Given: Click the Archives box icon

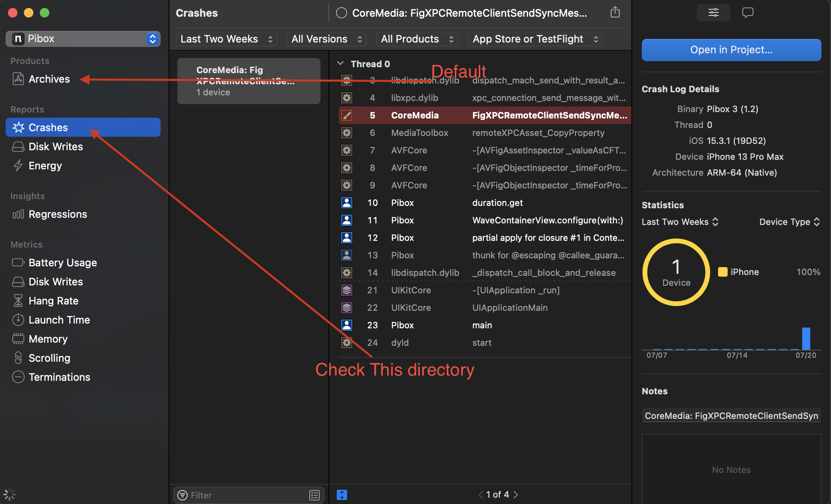Looking at the screenshot, I should [18, 79].
